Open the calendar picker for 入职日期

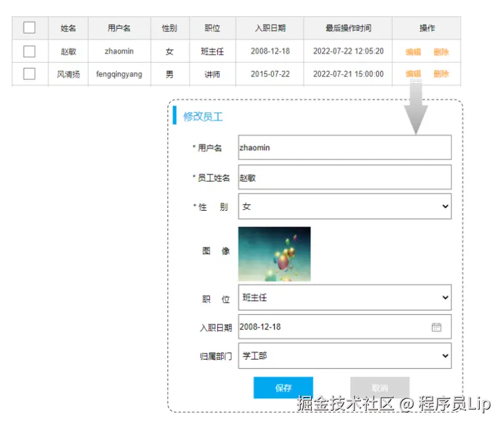436,327
